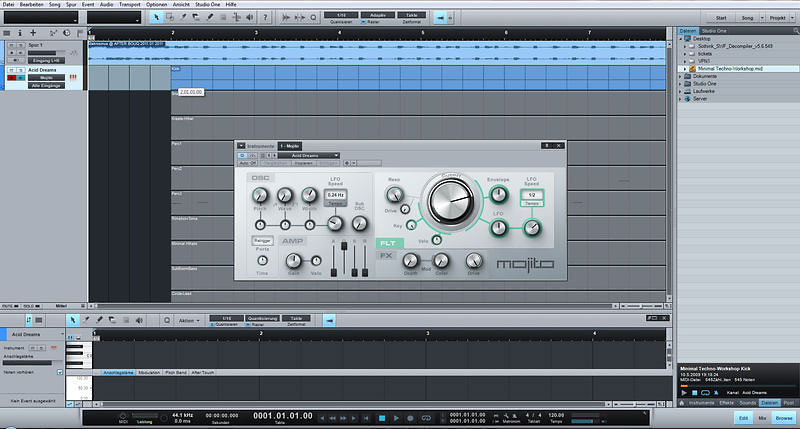Open the Quantisieren 1/16 value dropdown
The width and height of the screenshot is (800, 429).
[341, 15]
